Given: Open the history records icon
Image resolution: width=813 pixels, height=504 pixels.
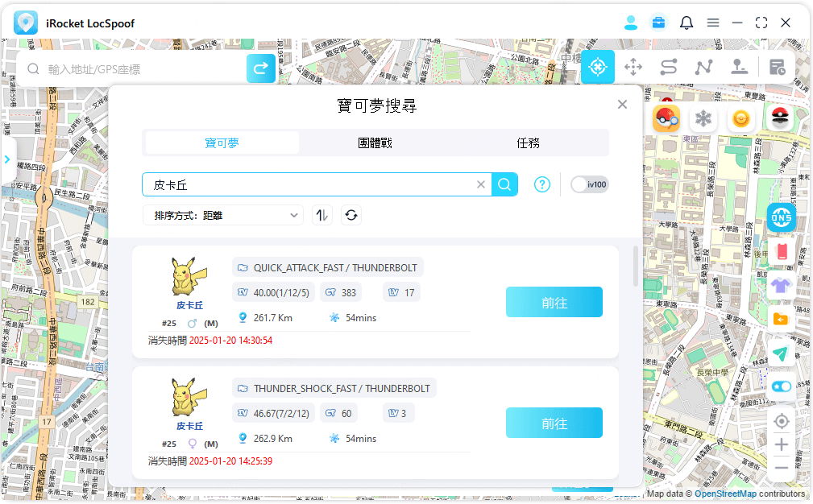Looking at the screenshot, I should 777,67.
